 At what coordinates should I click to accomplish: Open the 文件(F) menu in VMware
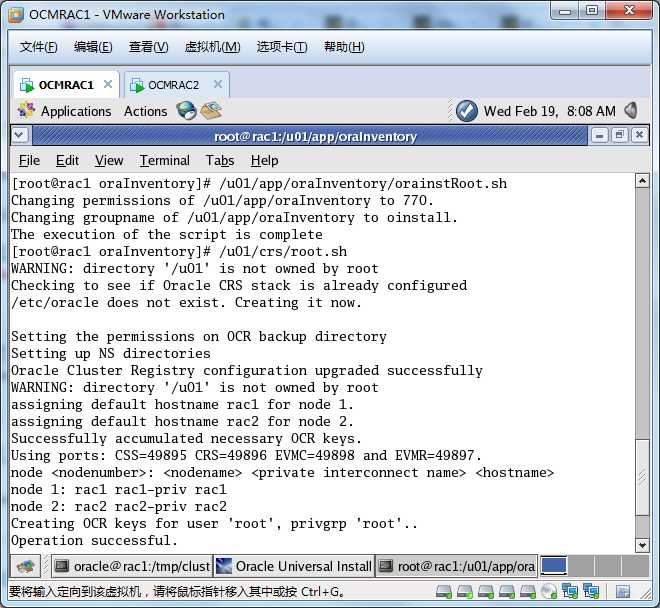click(x=38, y=47)
